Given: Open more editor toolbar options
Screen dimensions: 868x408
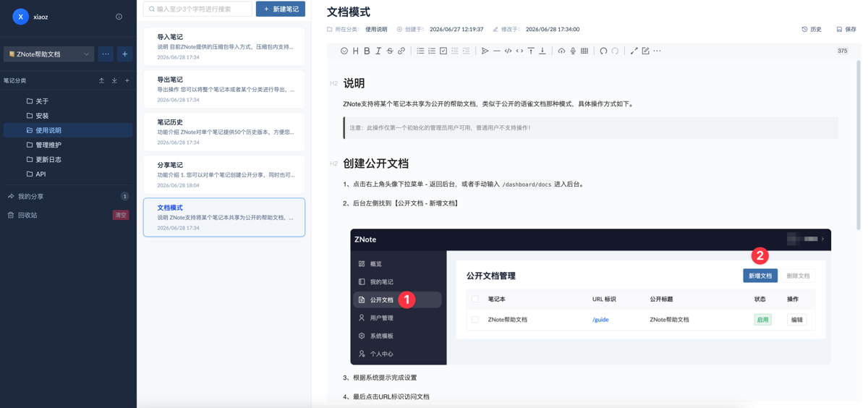Looking at the screenshot, I should coord(658,51).
